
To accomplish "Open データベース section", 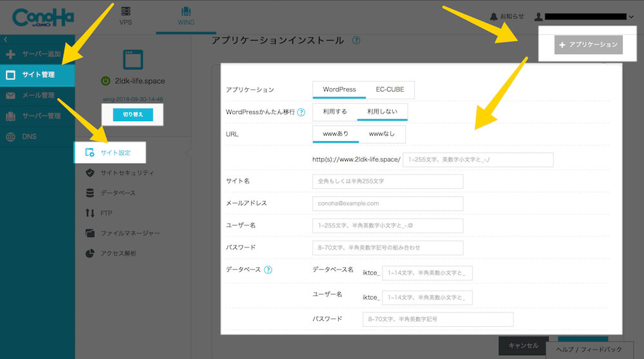I will 111,193.
